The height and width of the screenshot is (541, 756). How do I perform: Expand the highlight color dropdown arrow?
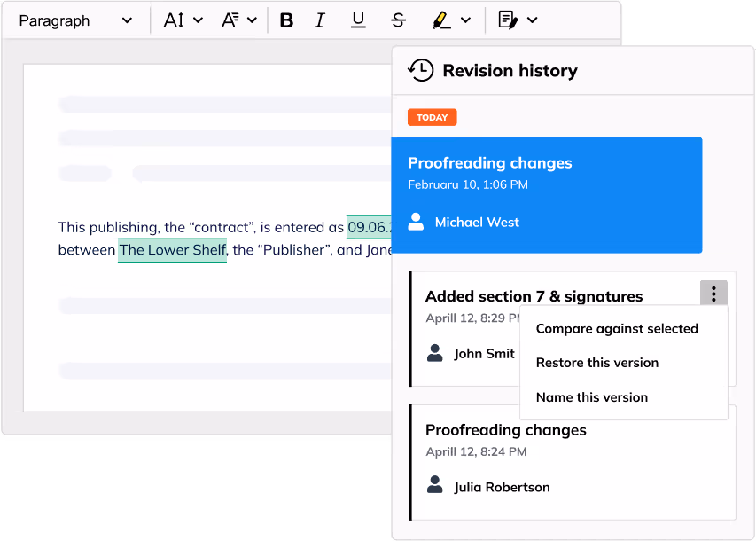[466, 20]
